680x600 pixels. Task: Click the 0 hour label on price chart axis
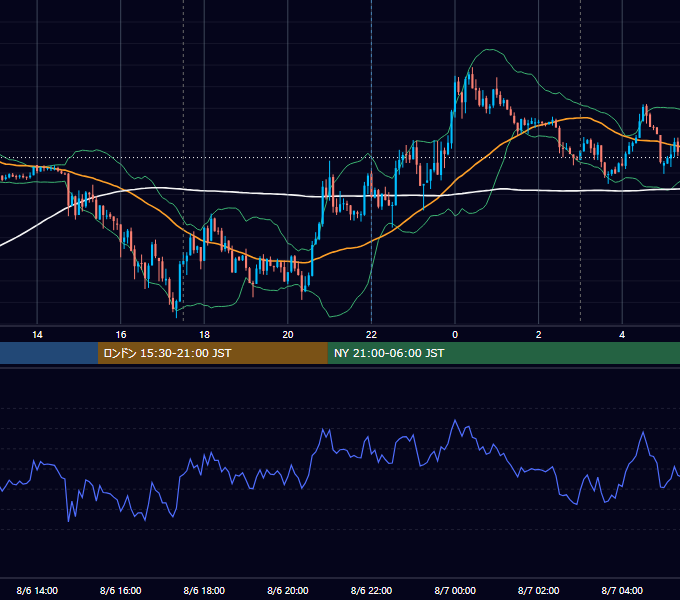coord(455,335)
